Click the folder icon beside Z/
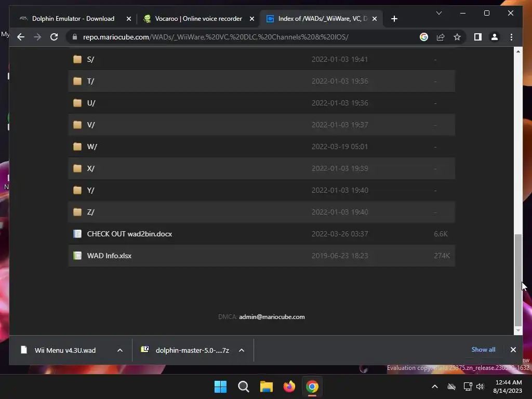 pyautogui.click(x=77, y=212)
